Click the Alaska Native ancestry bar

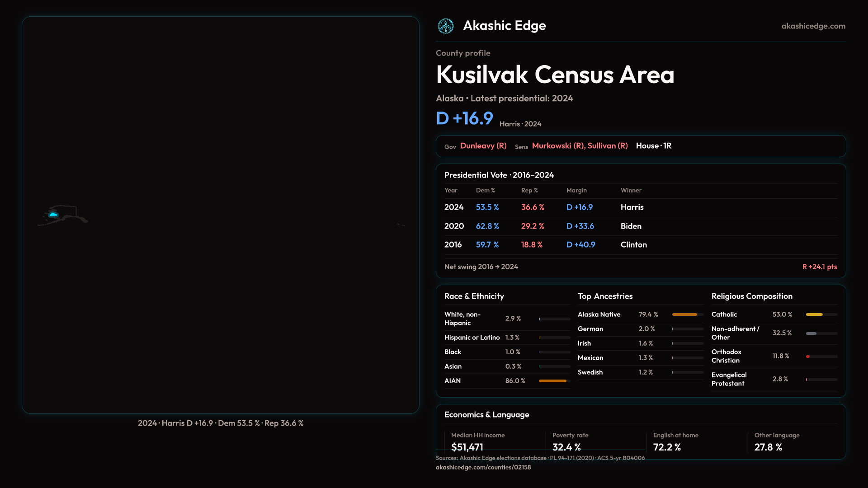pos(684,314)
